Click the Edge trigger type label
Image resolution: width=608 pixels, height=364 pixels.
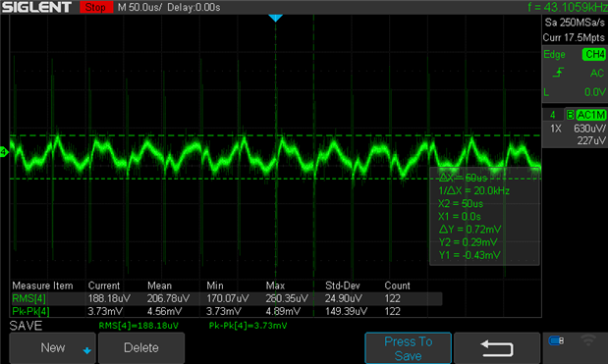point(554,55)
